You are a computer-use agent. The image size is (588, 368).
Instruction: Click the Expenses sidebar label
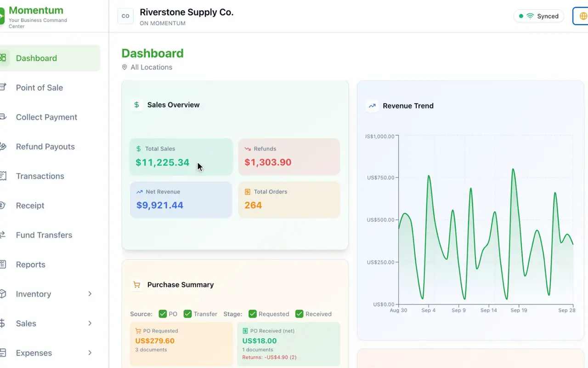(x=34, y=353)
